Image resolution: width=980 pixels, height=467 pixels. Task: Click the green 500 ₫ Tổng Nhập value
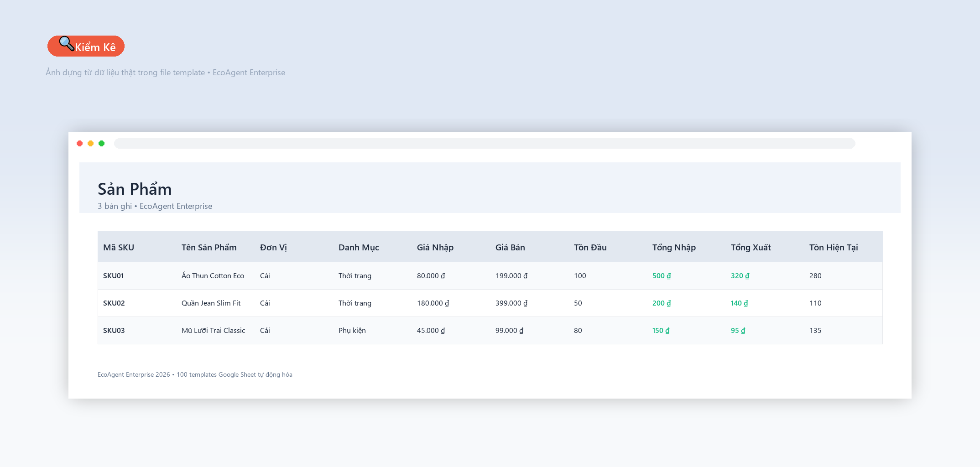(x=662, y=276)
